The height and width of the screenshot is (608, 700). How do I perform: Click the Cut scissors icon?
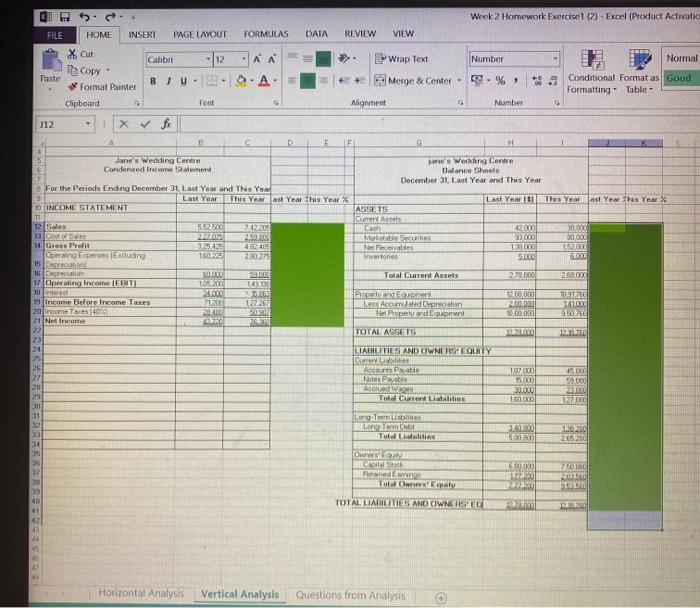pyautogui.click(x=72, y=54)
